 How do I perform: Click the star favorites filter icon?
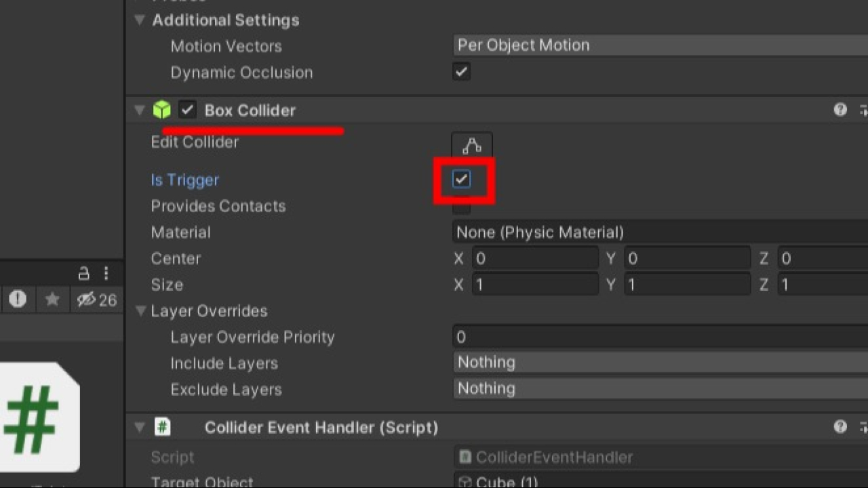pyautogui.click(x=52, y=300)
